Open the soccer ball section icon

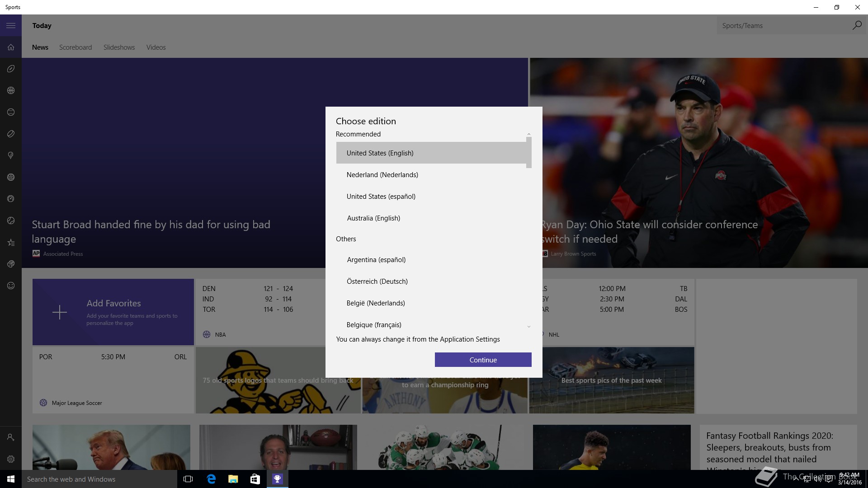(11, 177)
